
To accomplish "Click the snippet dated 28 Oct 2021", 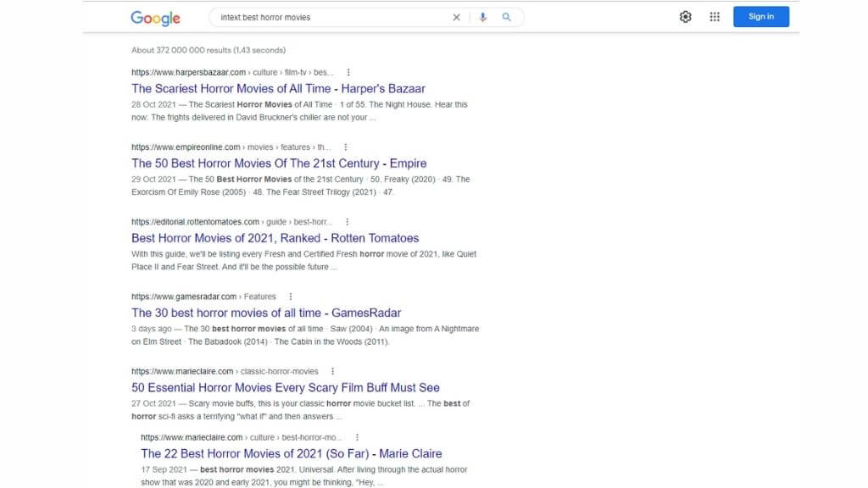I will pyautogui.click(x=299, y=111).
